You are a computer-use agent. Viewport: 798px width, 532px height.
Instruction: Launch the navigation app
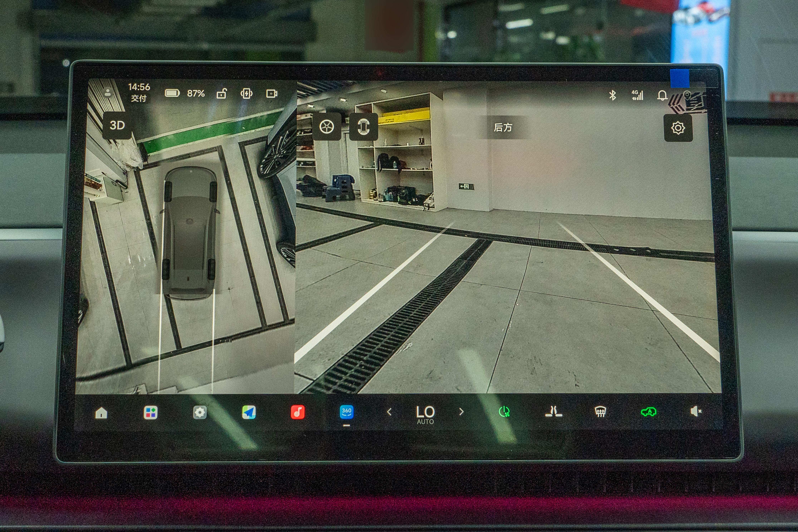coord(249,413)
